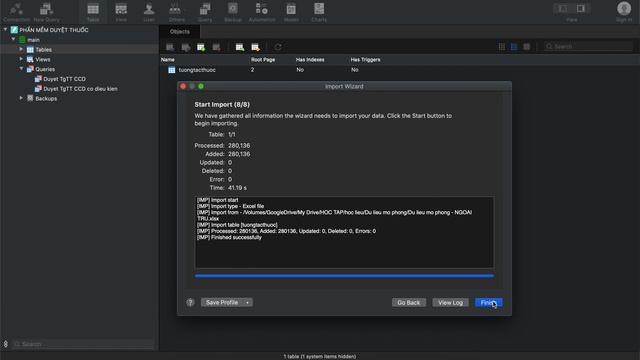Open the Save Profile dropdown arrow
This screenshot has height=360, width=640.
[x=247, y=302]
